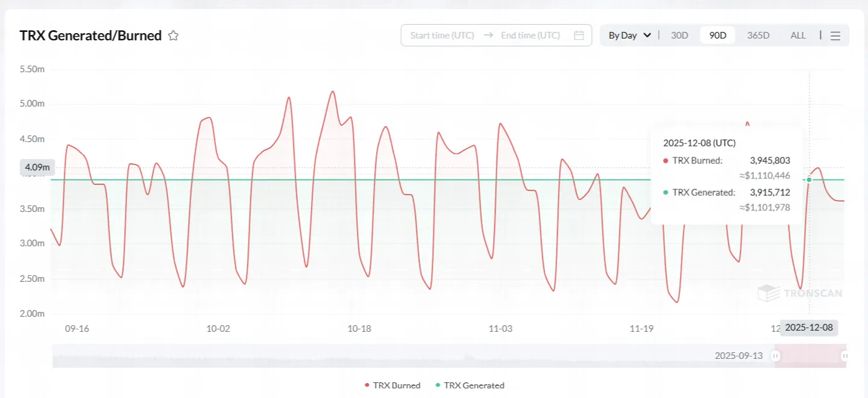Click the TRX Generated/Burned chart title

pyautogui.click(x=90, y=36)
